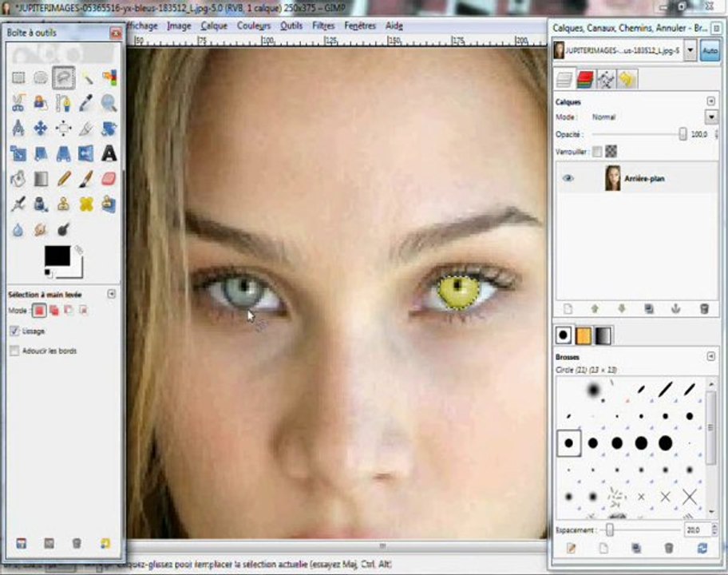Switch to the Paths tab

606,79
